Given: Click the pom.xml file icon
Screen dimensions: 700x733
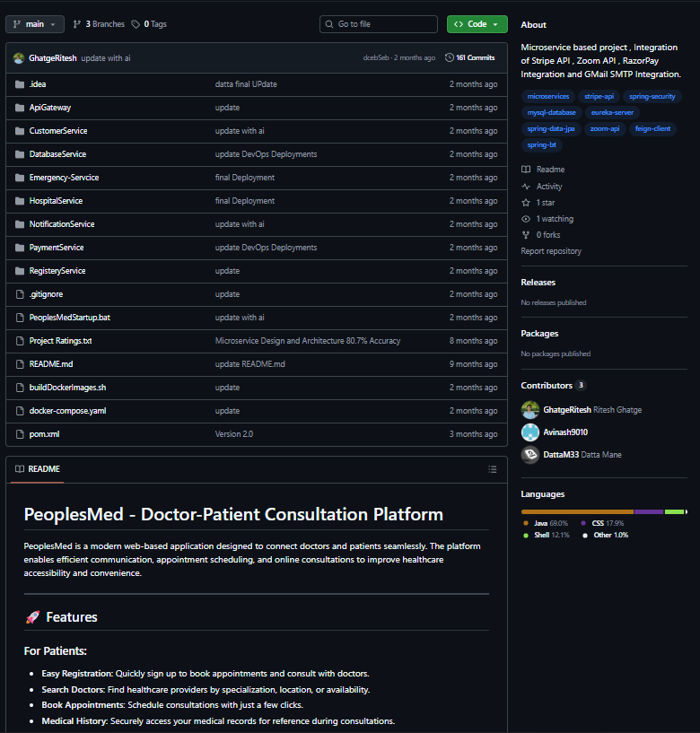Looking at the screenshot, I should tap(20, 434).
